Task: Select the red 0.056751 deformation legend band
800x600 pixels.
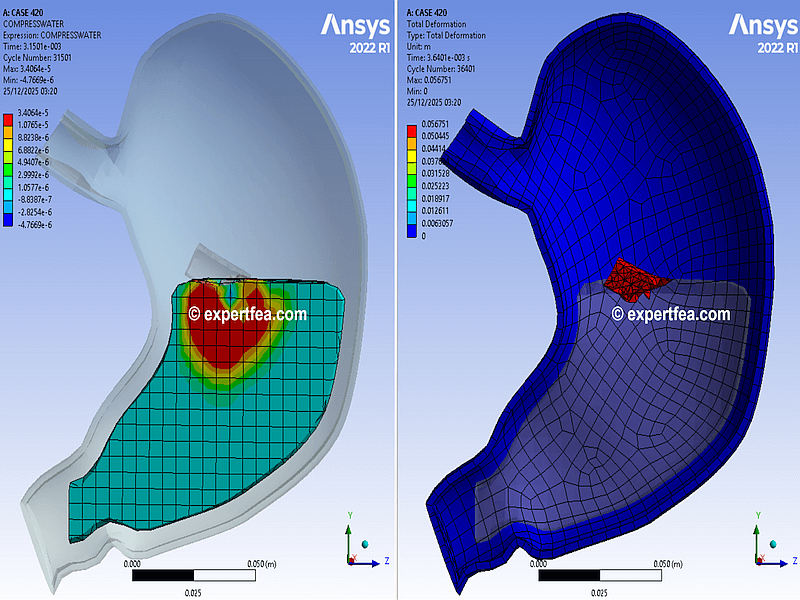Action: point(409,128)
